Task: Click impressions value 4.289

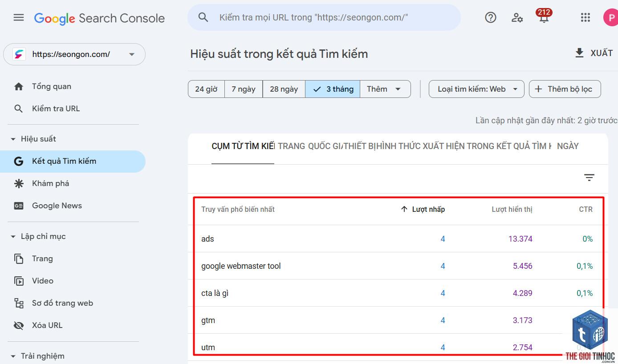Action: 522,293
